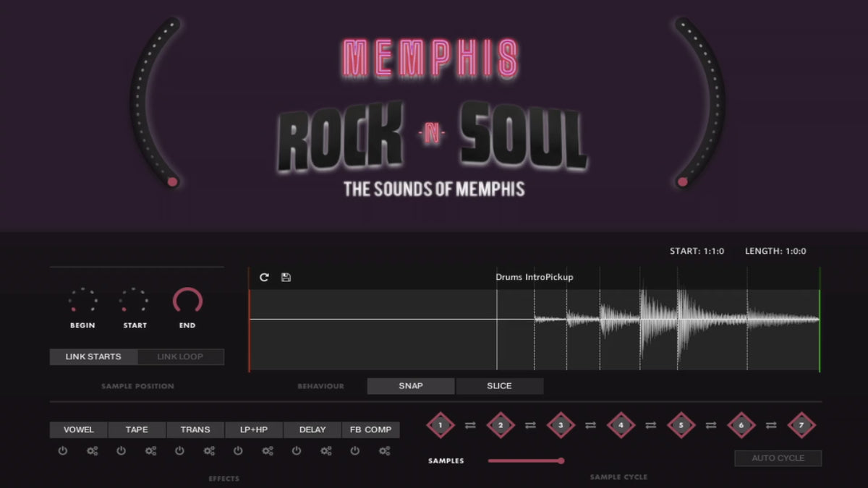This screenshot has width=868, height=488.
Task: Select sample cycle diamond number 7
Action: 801,426
